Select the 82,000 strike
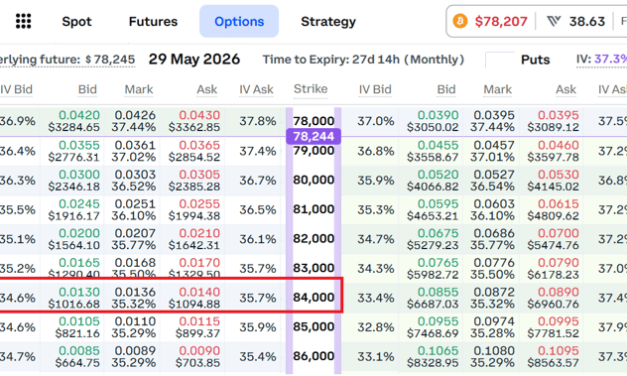The height and width of the screenshot is (376, 627). (x=314, y=239)
